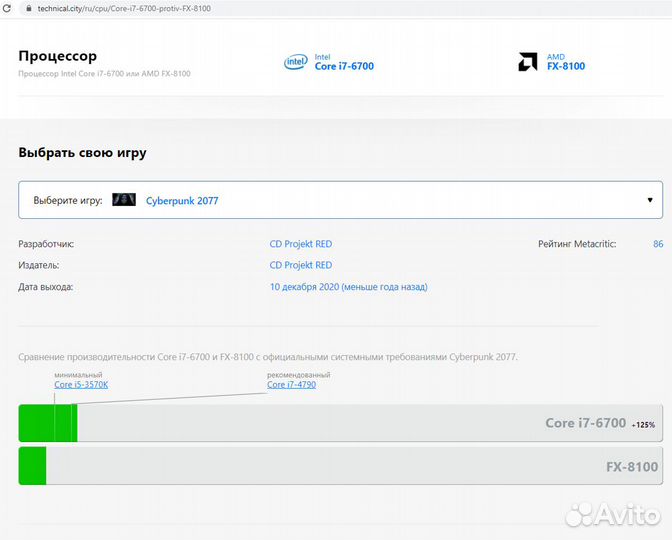Click the Intel logo icon

tap(296, 62)
